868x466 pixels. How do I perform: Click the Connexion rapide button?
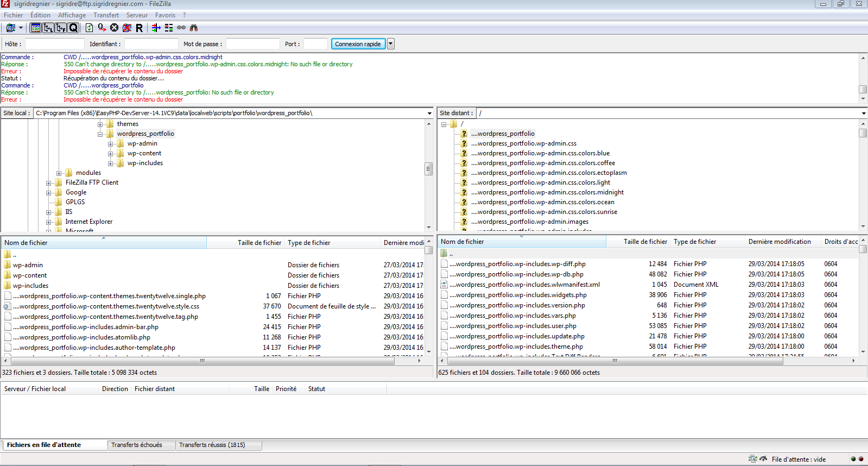[x=358, y=44]
